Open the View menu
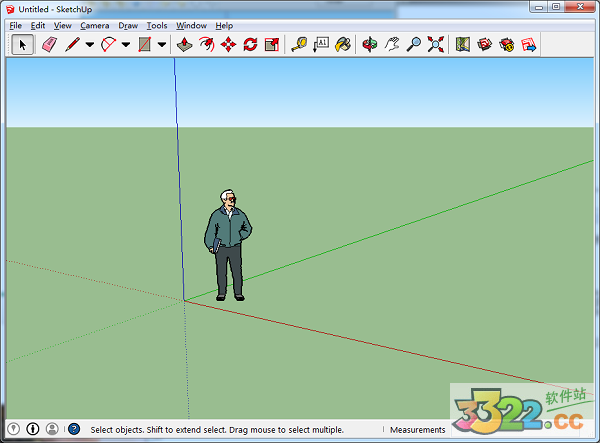 [62, 26]
